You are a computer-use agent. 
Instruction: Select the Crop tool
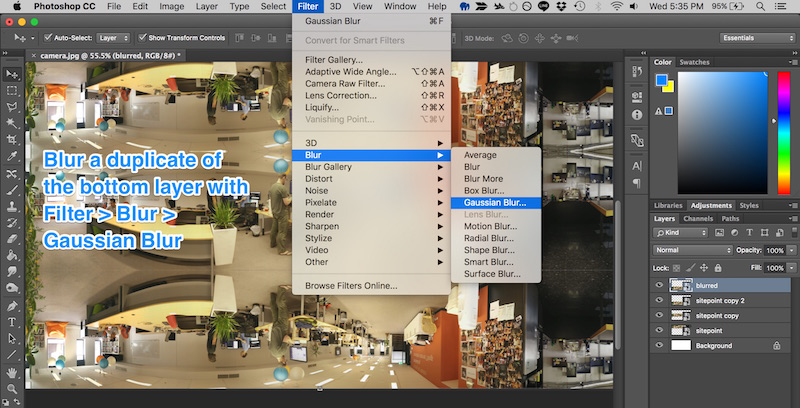12,140
